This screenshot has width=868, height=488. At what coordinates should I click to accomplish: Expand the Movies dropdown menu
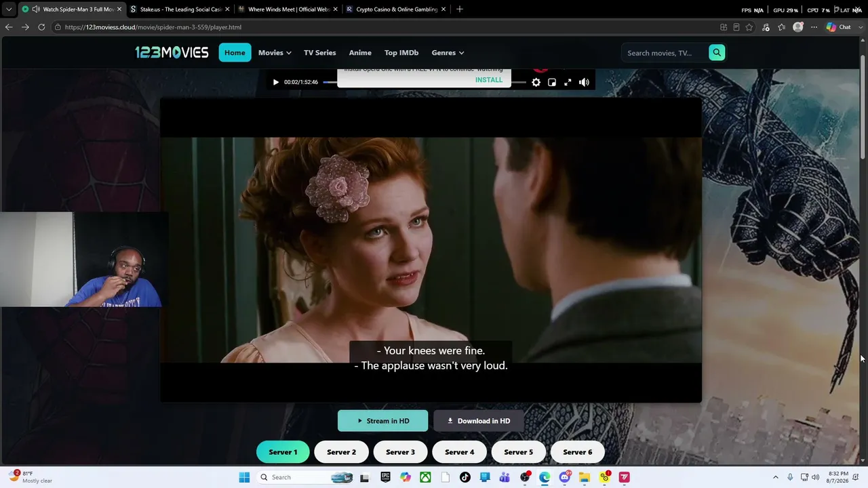point(275,53)
